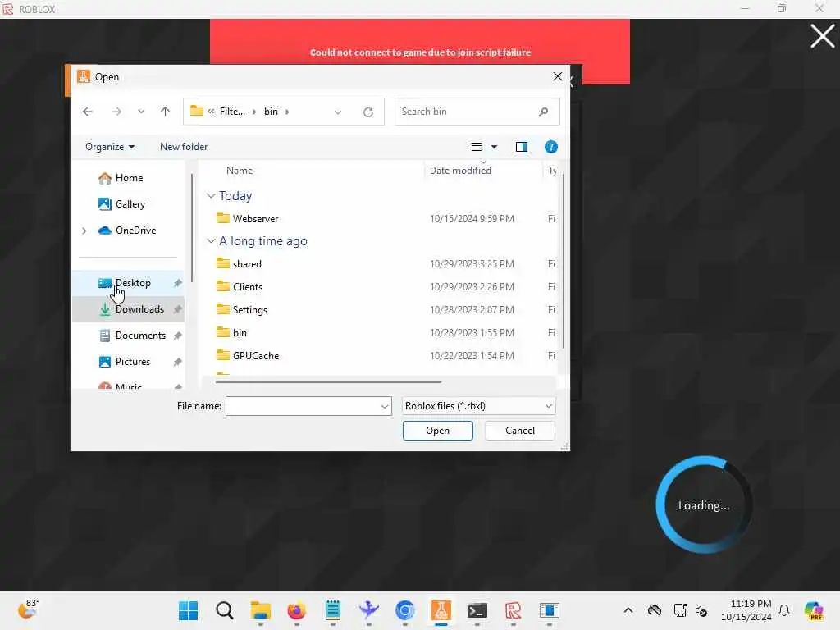Open Pictures quick access location
The width and height of the screenshot is (840, 630).
tap(129, 362)
